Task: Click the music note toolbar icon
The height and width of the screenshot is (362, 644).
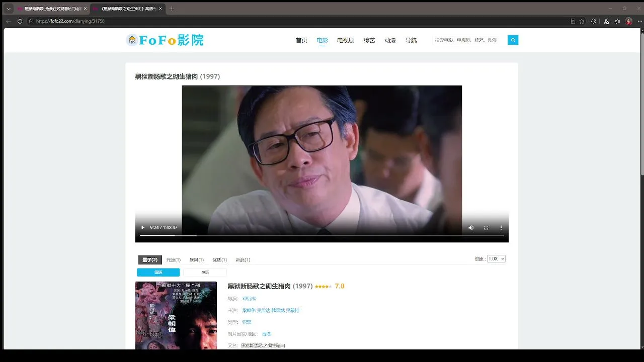Action: [x=606, y=21]
